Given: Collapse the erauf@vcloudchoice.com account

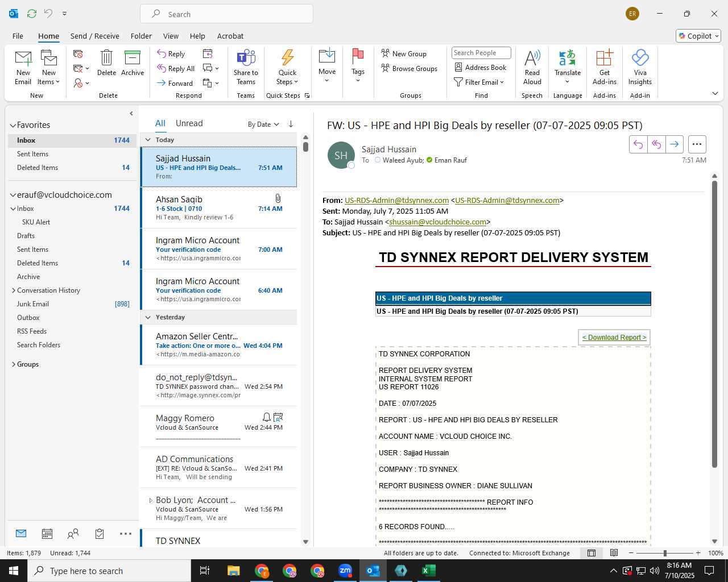Looking at the screenshot, I should (x=13, y=195).
